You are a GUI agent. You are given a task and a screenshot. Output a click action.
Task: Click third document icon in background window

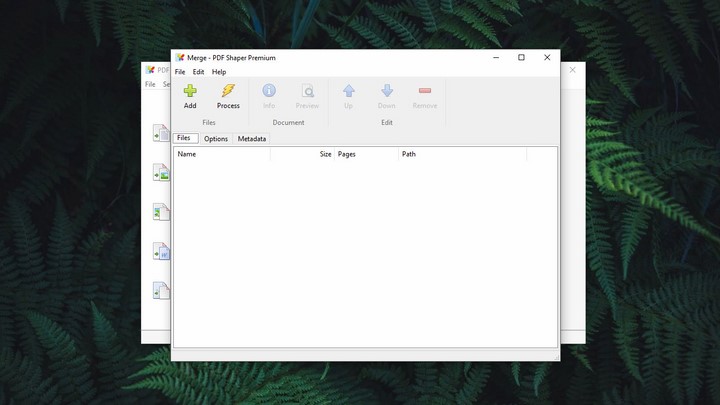(161, 212)
